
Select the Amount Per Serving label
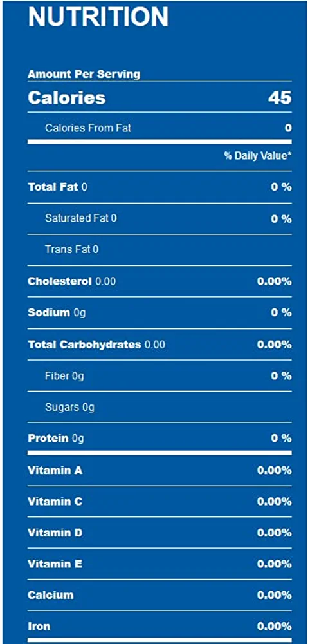(84, 74)
